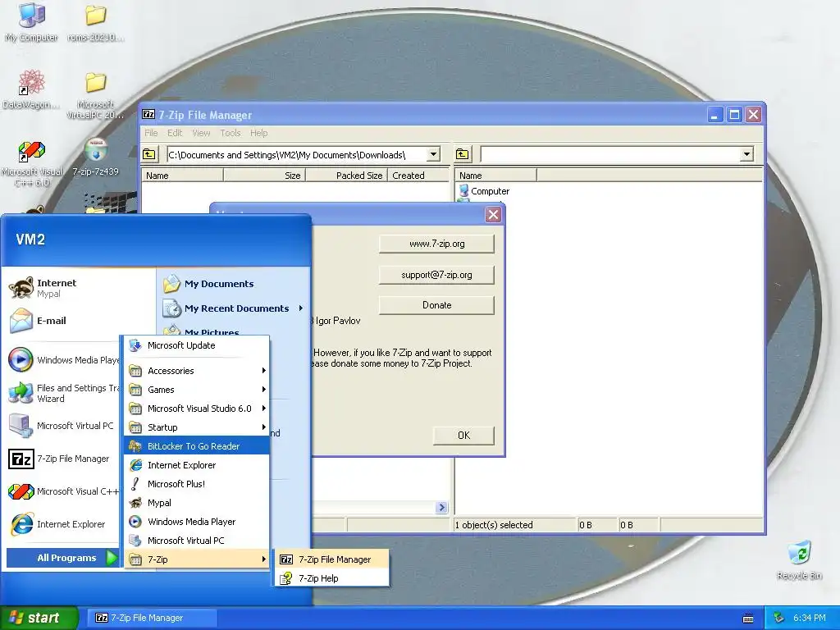This screenshot has width=840, height=630.
Task: Click the Donate button
Action: pos(436,305)
